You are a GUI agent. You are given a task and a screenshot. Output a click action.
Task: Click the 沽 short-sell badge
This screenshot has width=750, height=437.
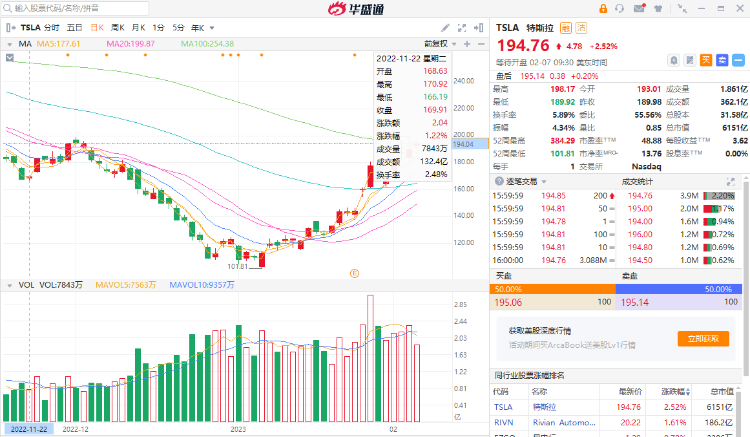tap(581, 28)
